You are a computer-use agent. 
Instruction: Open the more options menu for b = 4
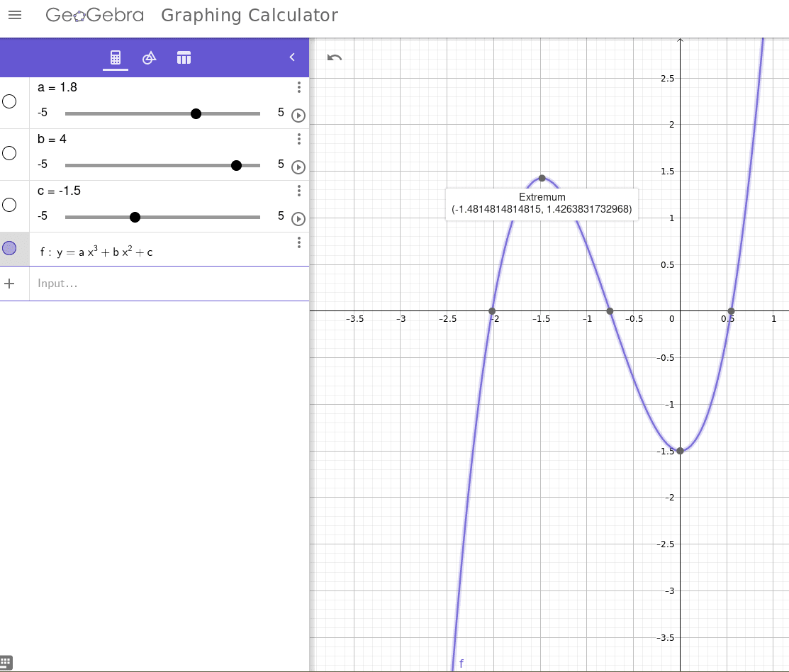tap(299, 139)
